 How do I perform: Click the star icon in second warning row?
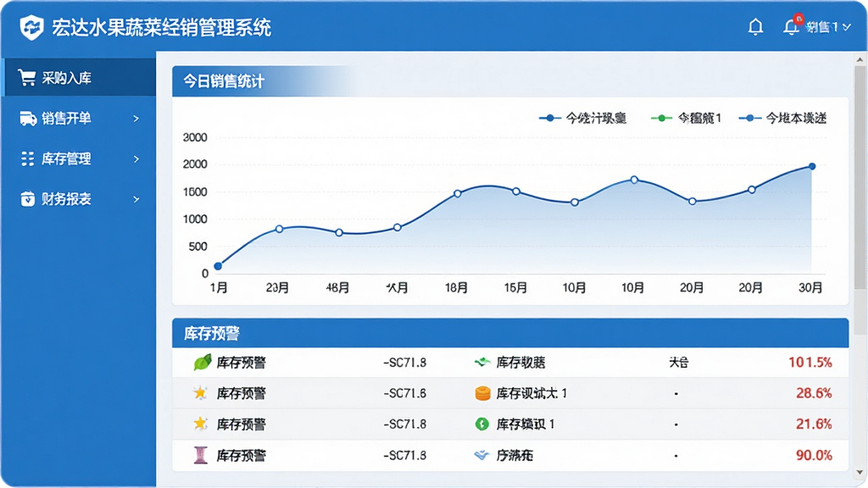click(x=200, y=393)
